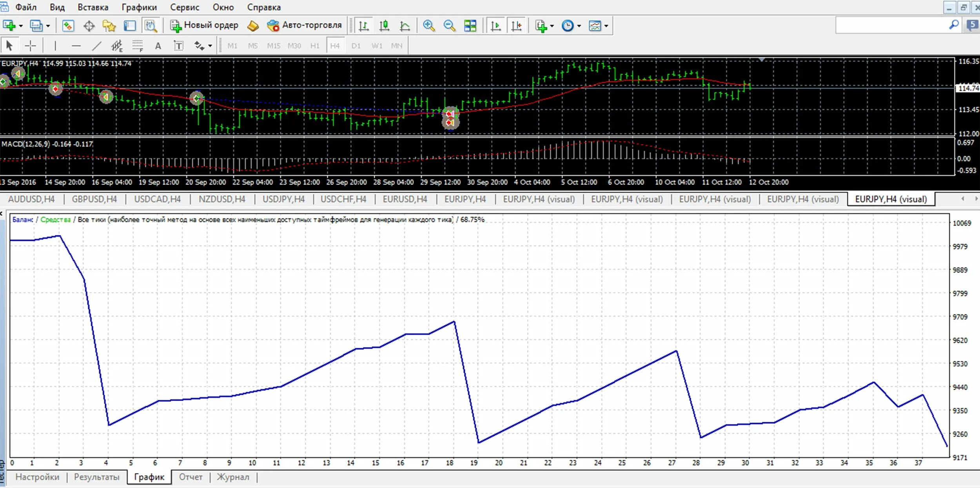The height and width of the screenshot is (488, 980).
Task: Select the Crosshair cursor tool
Action: pos(30,46)
